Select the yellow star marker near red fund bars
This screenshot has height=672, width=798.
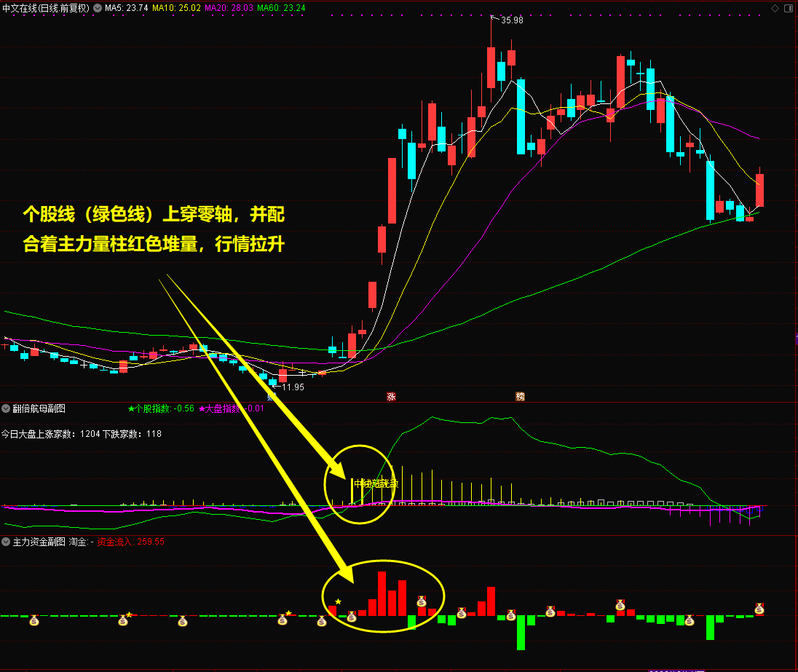[x=338, y=601]
